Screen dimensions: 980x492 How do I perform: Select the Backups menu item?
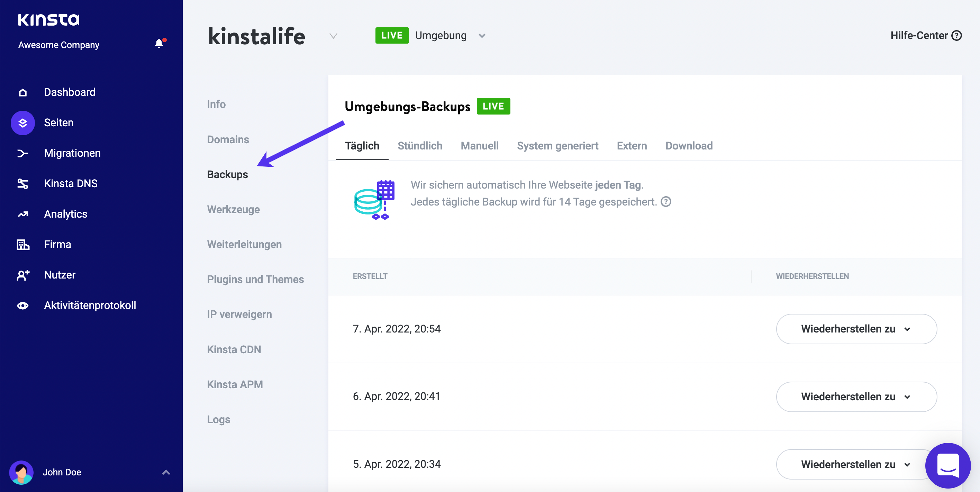(x=228, y=174)
